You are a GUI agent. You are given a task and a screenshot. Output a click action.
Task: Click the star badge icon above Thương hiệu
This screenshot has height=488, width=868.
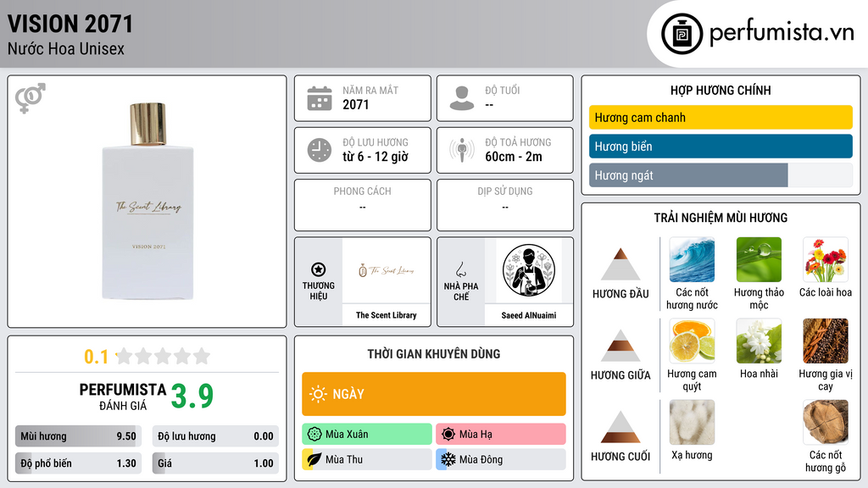pyautogui.click(x=319, y=269)
